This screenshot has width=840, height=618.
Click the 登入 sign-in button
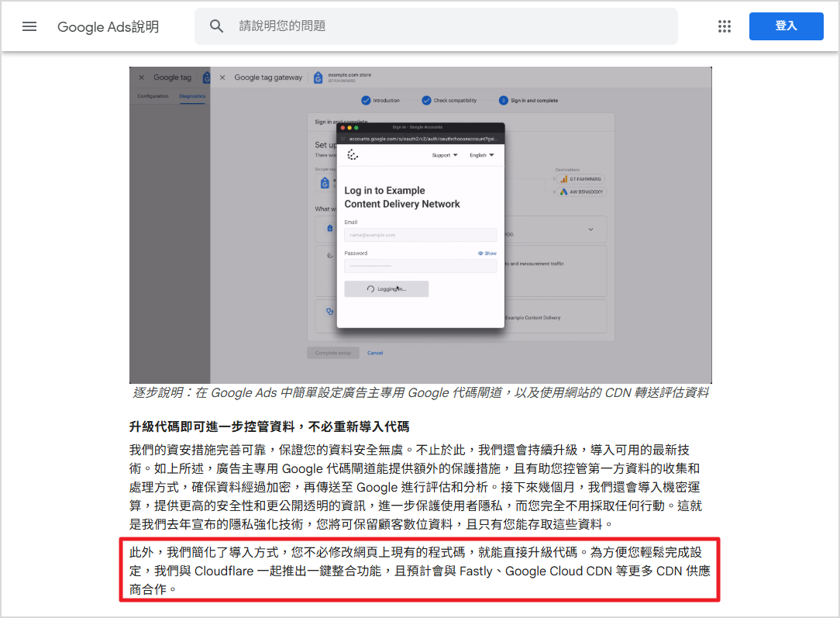click(786, 26)
